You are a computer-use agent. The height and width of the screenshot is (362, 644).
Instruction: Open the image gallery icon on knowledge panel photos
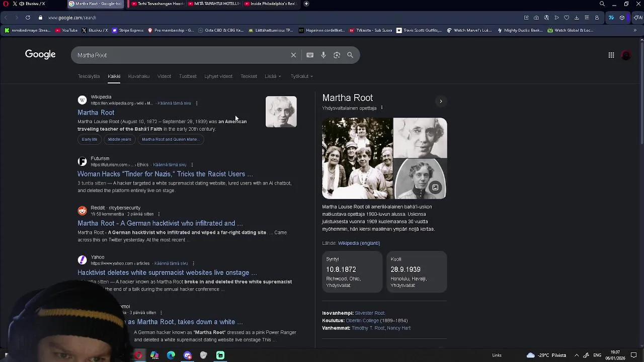(x=435, y=188)
